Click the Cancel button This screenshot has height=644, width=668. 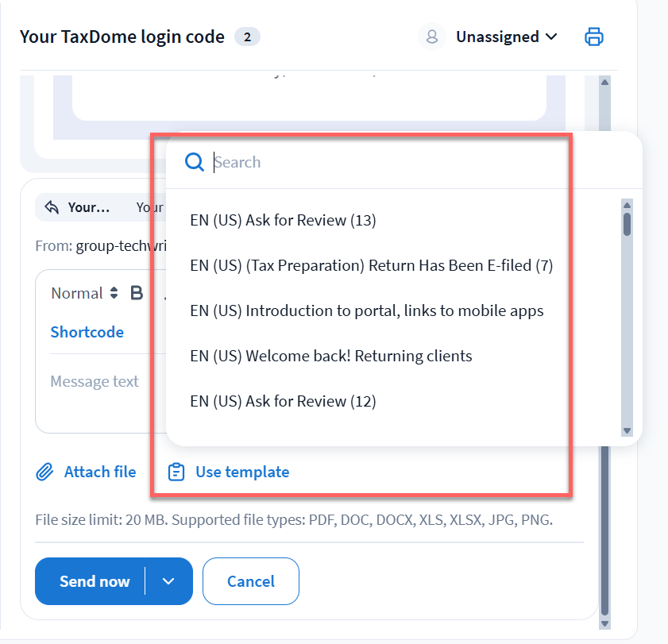point(251,581)
